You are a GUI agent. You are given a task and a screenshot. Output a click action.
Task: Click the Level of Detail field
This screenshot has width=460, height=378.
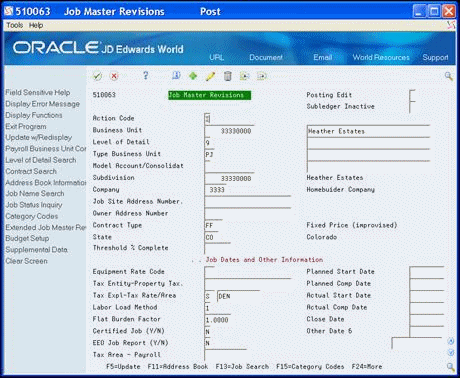[x=208, y=143]
